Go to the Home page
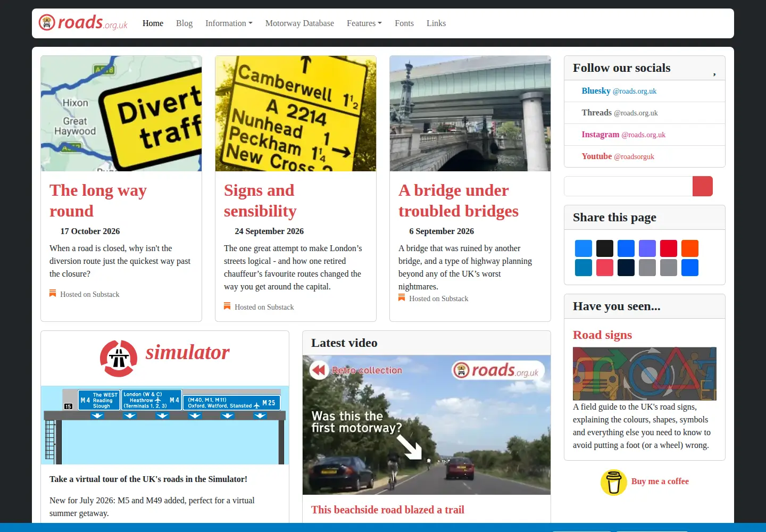The width and height of the screenshot is (766, 532). click(x=153, y=23)
